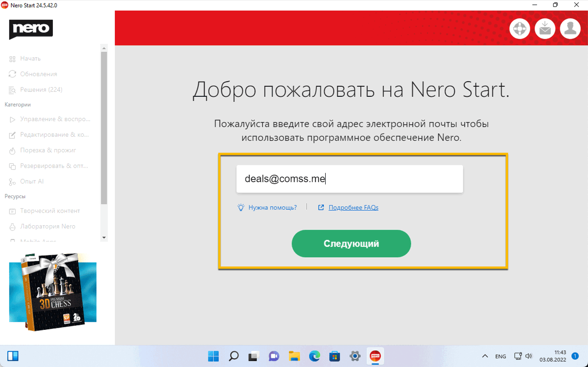This screenshot has height=367, width=588.
Task: Open the support lifebuoy icon in header
Action: [520, 29]
